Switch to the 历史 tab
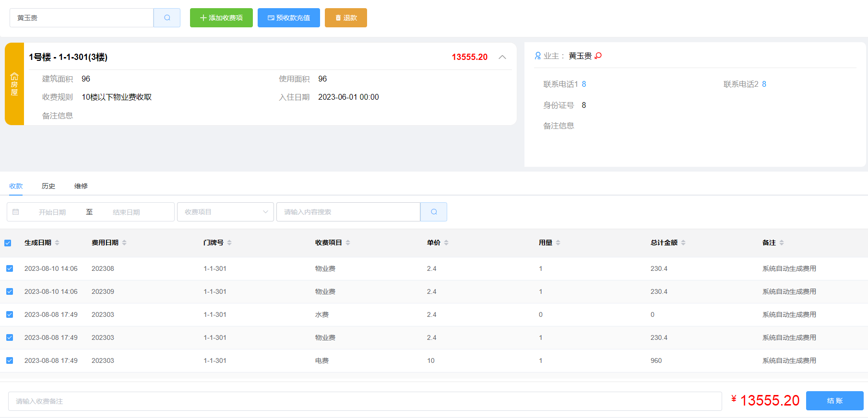The height and width of the screenshot is (418, 868). click(x=48, y=186)
